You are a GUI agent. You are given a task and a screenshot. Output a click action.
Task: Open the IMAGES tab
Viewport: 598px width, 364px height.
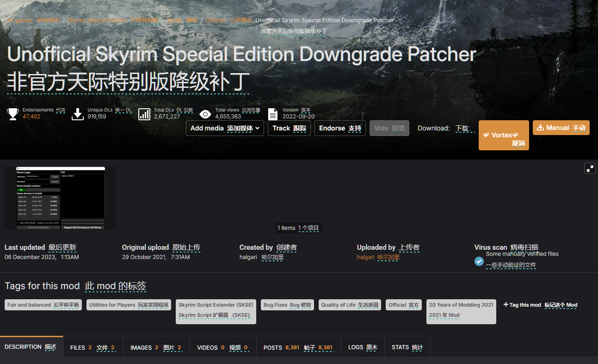pyautogui.click(x=156, y=347)
